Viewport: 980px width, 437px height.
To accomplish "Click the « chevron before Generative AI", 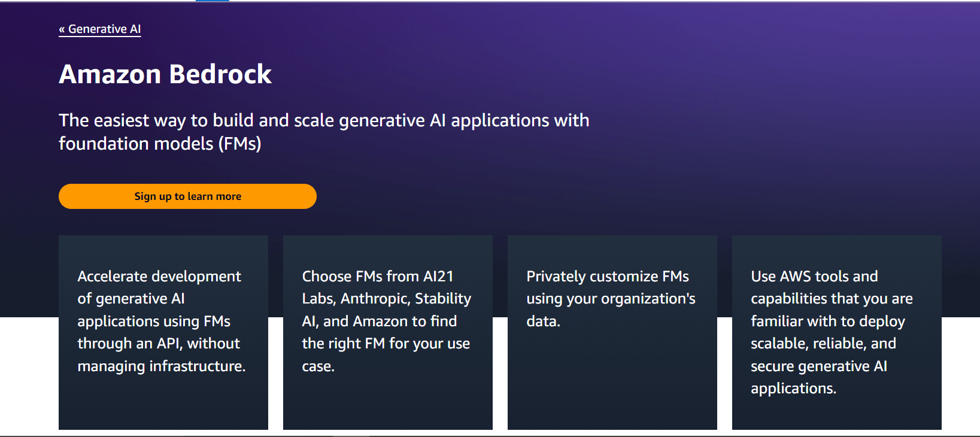I will click(62, 29).
